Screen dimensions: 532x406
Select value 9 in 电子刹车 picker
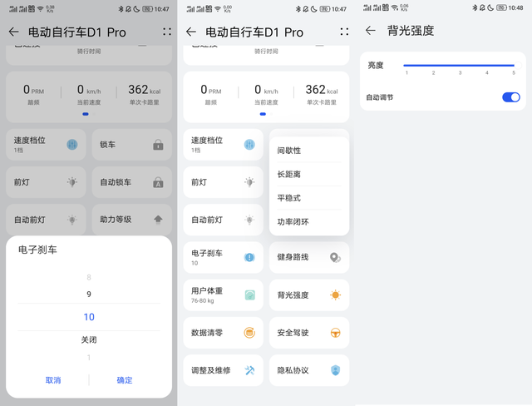(89, 295)
